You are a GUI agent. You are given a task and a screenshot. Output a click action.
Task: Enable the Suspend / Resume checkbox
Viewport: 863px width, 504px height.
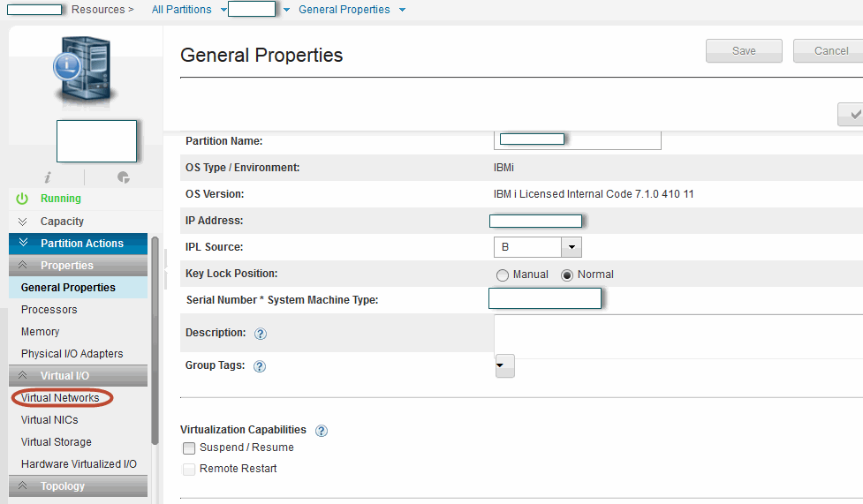coord(189,448)
